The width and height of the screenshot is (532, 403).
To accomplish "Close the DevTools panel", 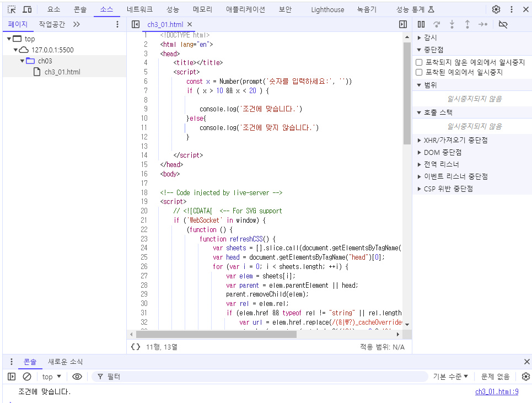I will point(526,9).
